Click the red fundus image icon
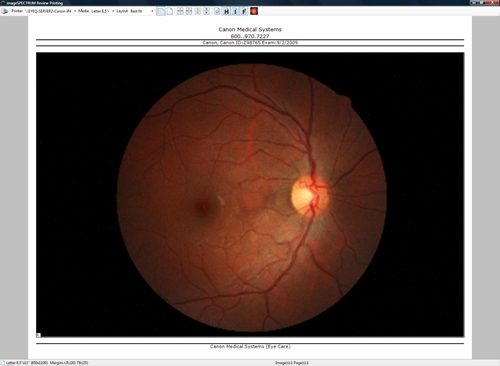 [254, 11]
